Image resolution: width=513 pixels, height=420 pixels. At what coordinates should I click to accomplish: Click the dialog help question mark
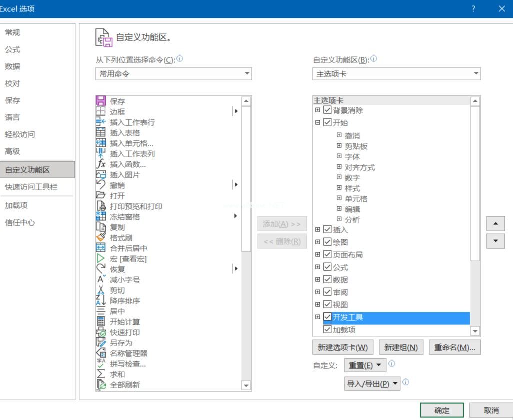tap(473, 9)
